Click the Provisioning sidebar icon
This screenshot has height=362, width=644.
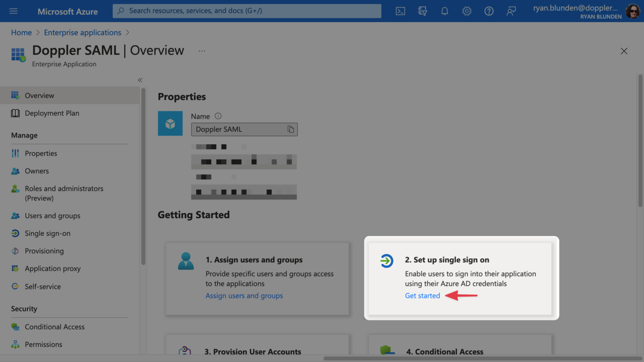(x=15, y=251)
